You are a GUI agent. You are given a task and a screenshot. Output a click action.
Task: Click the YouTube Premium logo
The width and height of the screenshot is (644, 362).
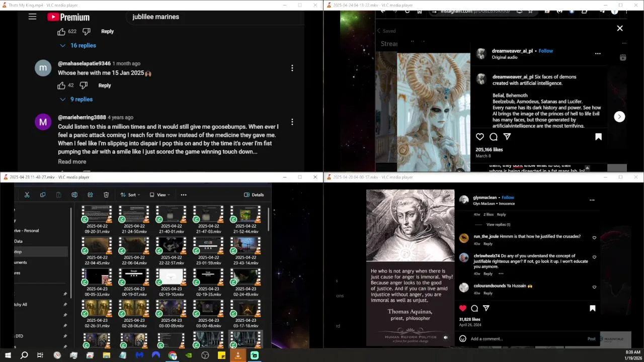click(68, 17)
